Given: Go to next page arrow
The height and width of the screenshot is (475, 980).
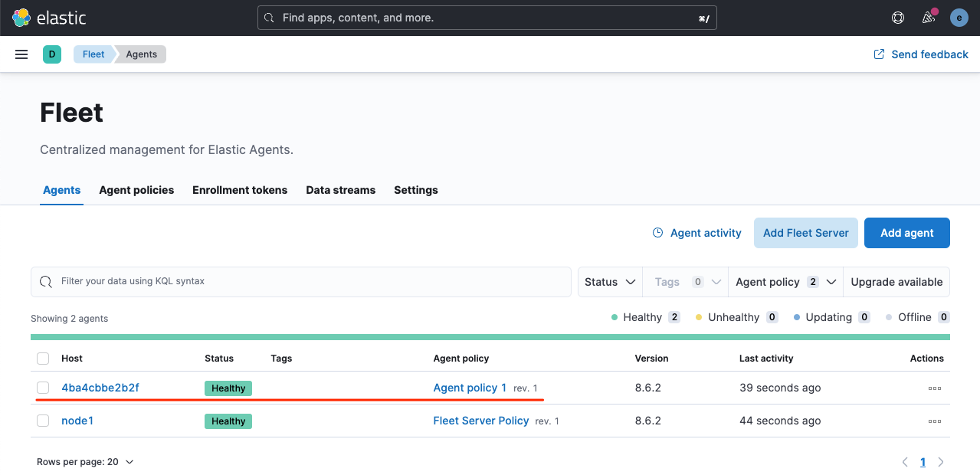Looking at the screenshot, I should [941, 462].
